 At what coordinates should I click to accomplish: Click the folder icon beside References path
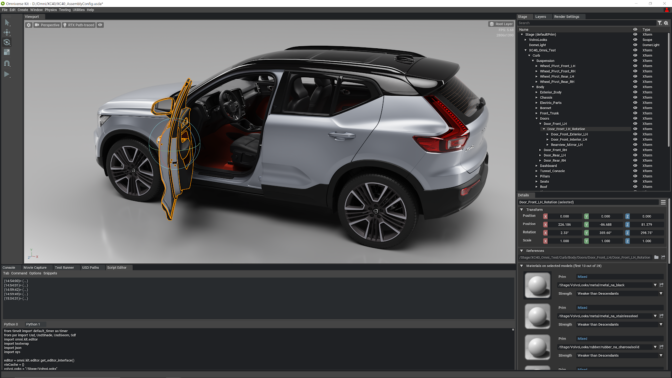(x=656, y=258)
